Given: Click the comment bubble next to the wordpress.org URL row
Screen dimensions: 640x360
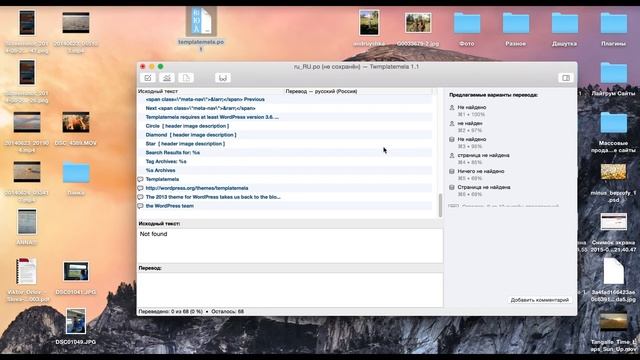Looking at the screenshot, I should (140, 188).
